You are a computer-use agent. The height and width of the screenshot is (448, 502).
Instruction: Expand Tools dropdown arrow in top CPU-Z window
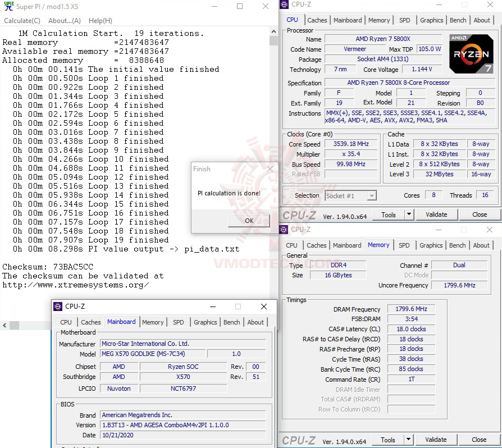409,214
